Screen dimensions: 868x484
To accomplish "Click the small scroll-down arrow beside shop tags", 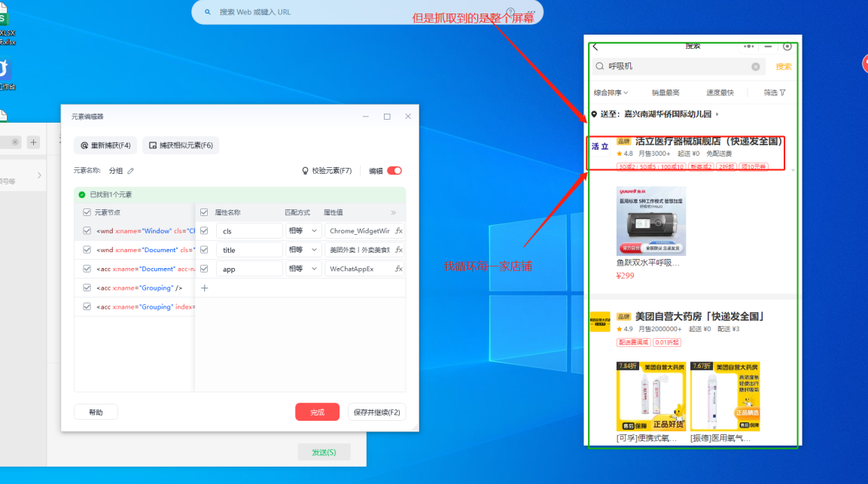I will [793, 170].
